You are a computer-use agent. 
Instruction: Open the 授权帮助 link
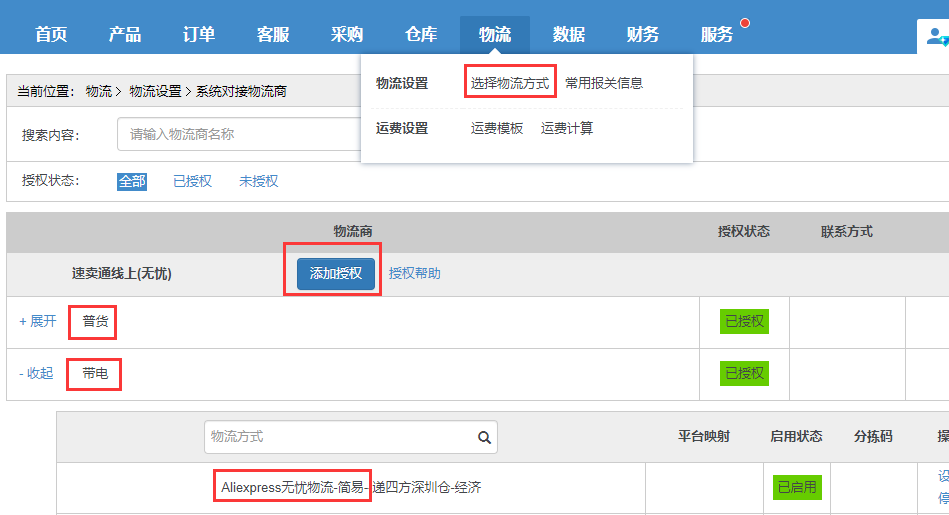[x=414, y=273]
